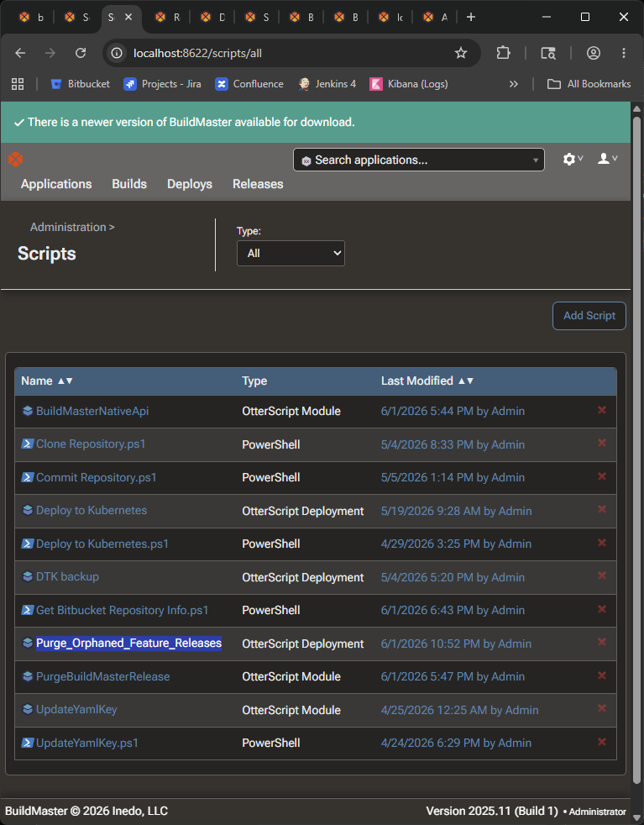Click the Version 2025.11 (Build 1) text

coord(492,811)
